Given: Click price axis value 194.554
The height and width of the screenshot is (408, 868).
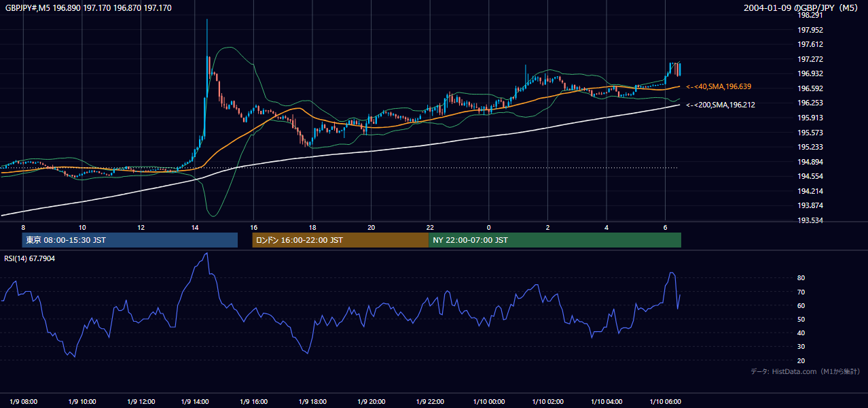Looking at the screenshot, I should point(811,176).
